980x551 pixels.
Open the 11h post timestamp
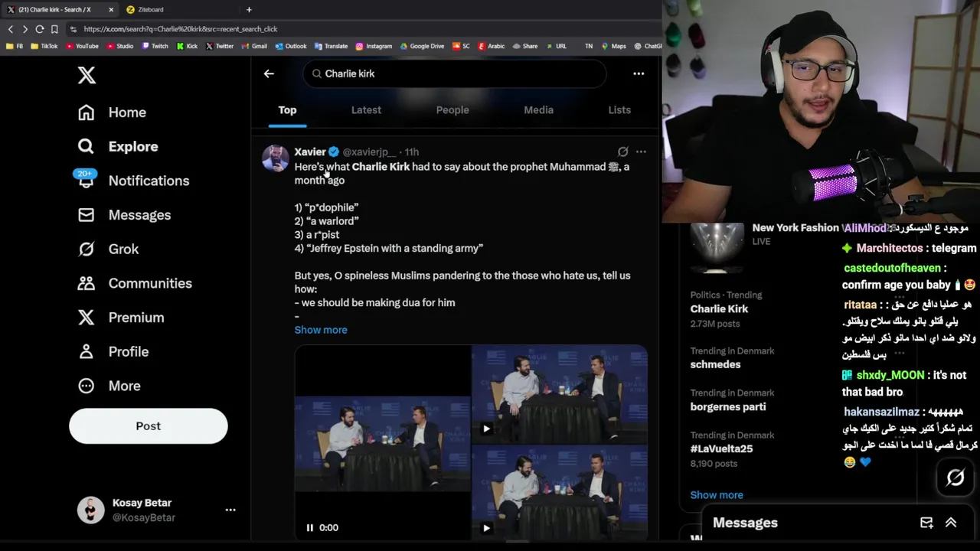[x=412, y=152]
